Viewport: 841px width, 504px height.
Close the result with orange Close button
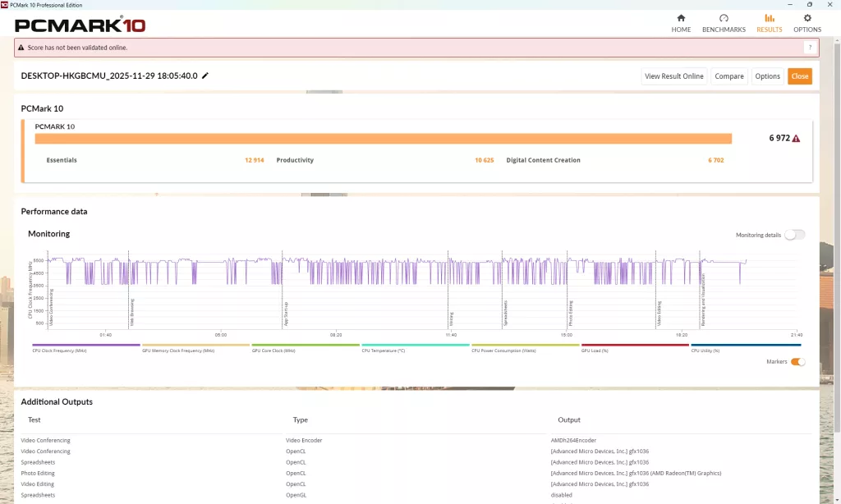(799, 76)
